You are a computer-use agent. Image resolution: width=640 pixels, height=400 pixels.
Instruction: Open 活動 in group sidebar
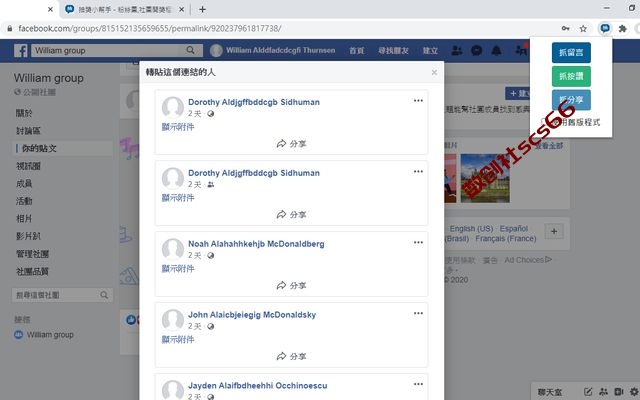24,201
